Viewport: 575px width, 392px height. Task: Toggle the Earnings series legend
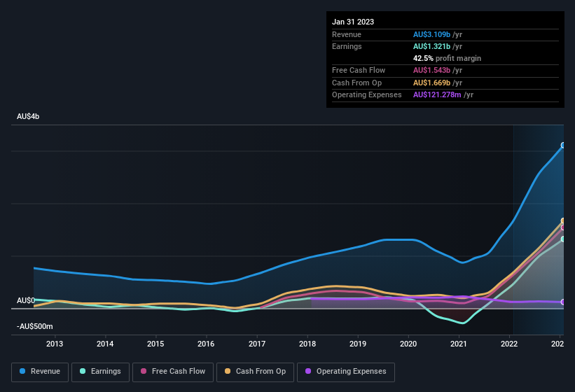pyautogui.click(x=102, y=372)
